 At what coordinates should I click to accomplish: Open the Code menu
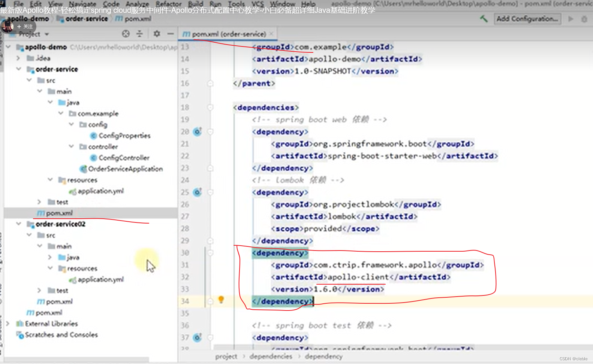pos(111,3)
